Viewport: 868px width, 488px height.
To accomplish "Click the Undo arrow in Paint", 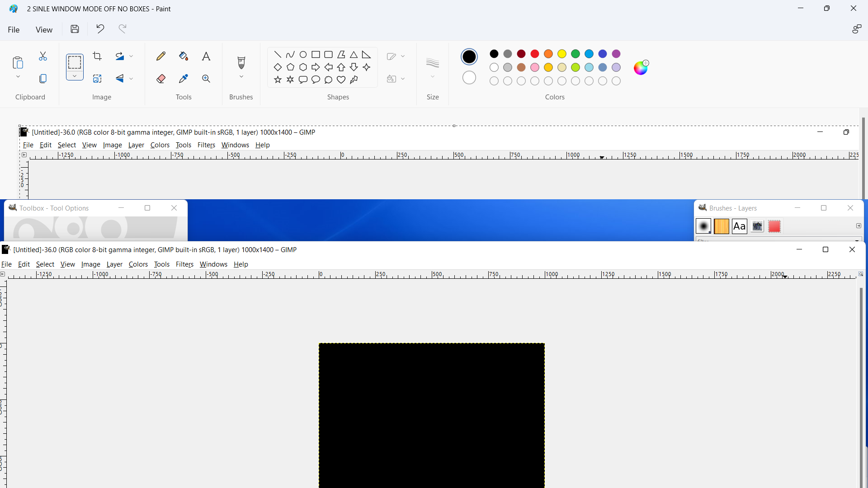I will (100, 29).
